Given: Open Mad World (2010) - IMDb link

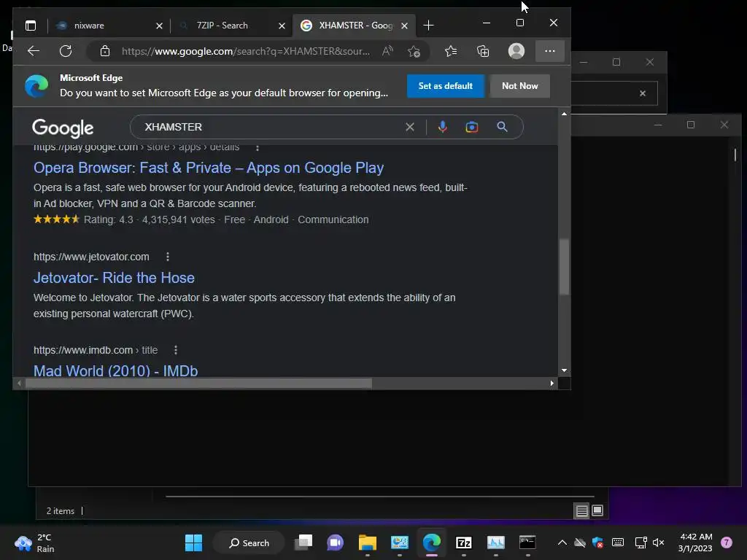Looking at the screenshot, I should 116,370.
